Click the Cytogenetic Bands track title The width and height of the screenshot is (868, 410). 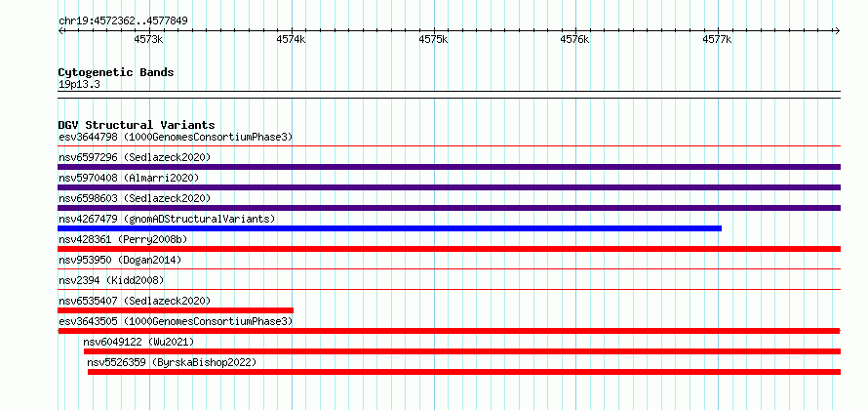point(116,72)
